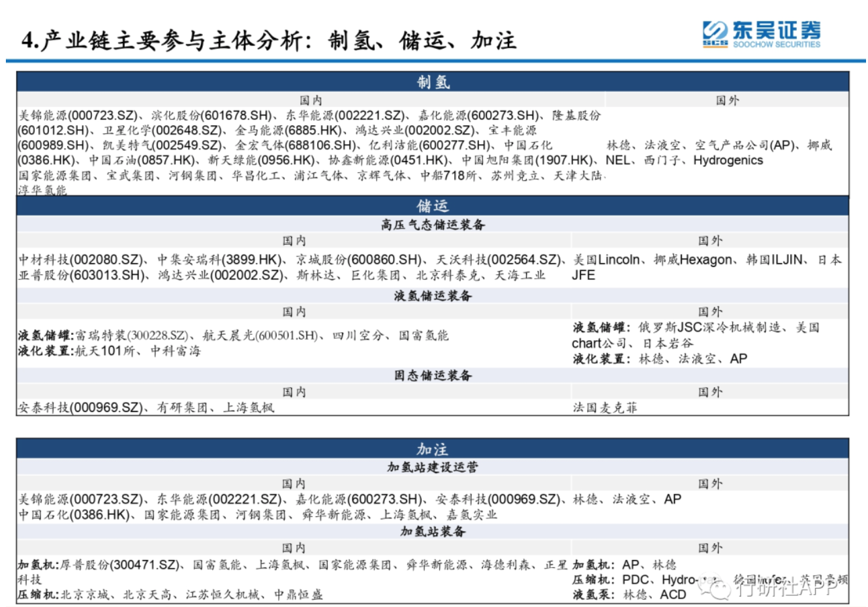Select the 固态储运装备 subheading

tap(433, 375)
